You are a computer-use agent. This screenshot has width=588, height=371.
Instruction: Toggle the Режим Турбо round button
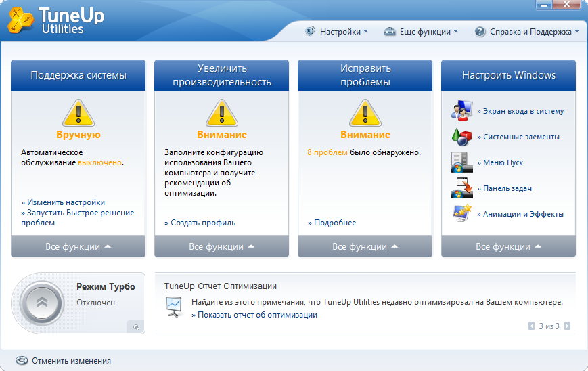click(42, 303)
